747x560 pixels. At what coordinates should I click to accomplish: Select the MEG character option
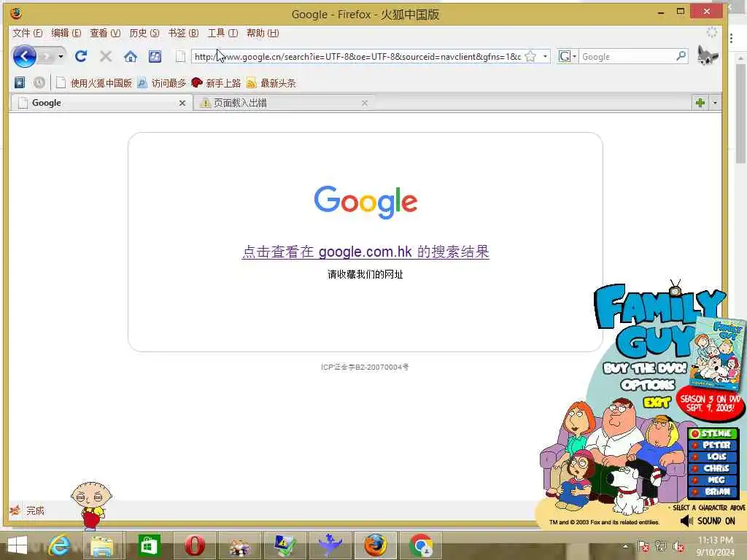click(713, 480)
